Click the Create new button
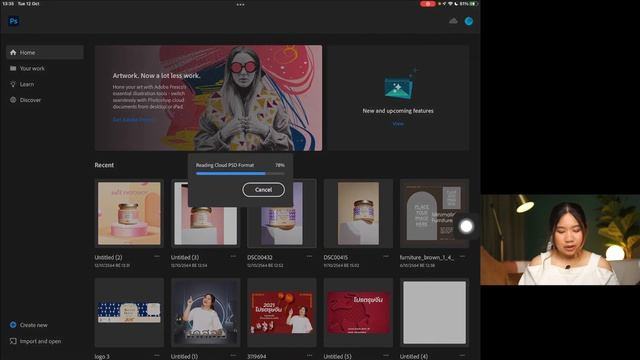The image size is (640, 360). pyautogui.click(x=29, y=325)
